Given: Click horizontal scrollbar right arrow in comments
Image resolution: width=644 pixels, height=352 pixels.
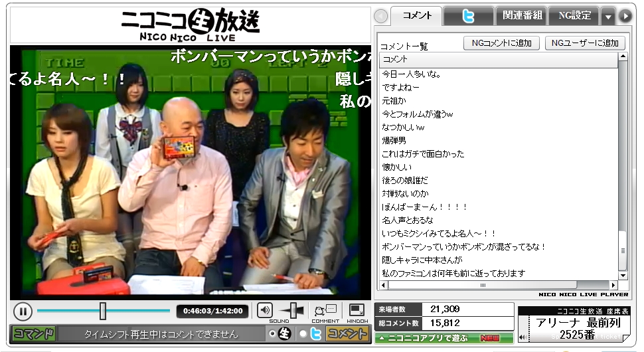Looking at the screenshot, I should (613, 285).
